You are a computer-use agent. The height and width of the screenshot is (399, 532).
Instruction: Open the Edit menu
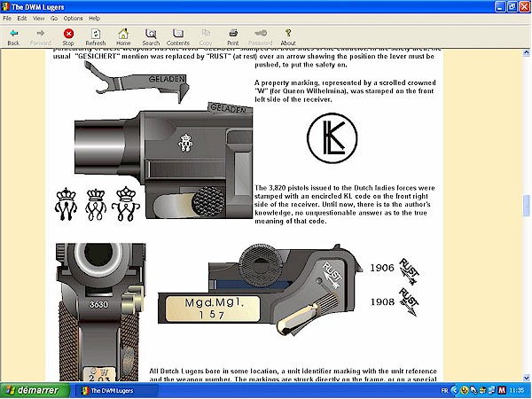click(x=22, y=19)
